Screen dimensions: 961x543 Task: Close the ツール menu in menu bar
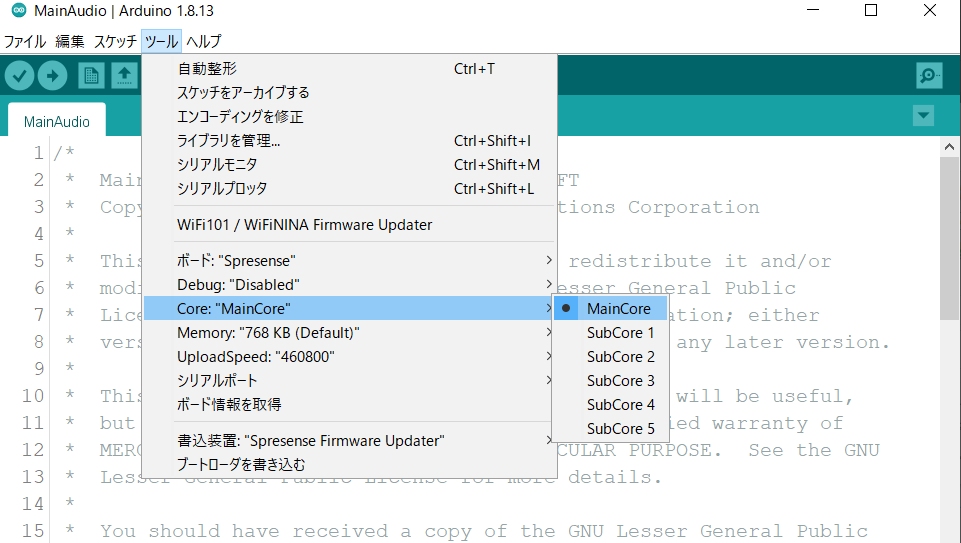pyautogui.click(x=161, y=41)
